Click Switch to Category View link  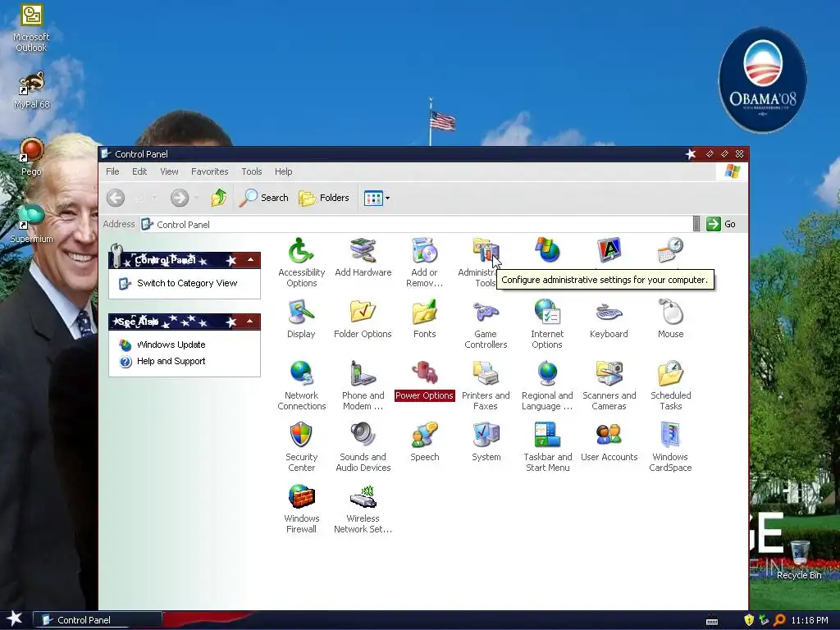point(187,283)
